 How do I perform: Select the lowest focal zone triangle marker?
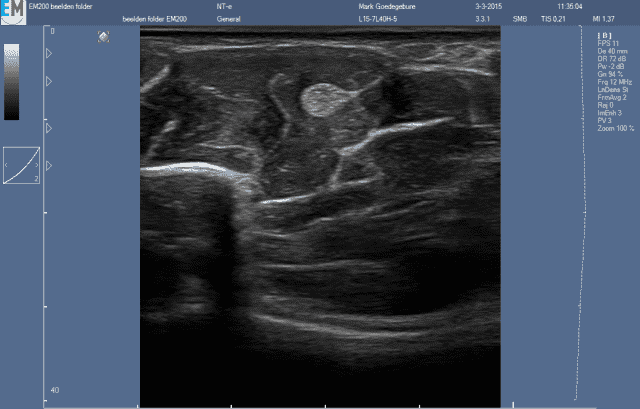[49, 165]
